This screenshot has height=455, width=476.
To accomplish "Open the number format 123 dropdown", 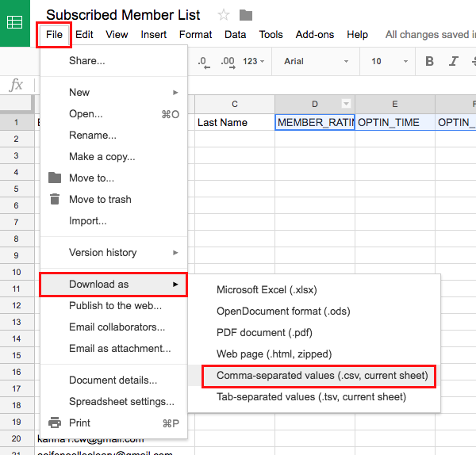I will click(x=254, y=61).
